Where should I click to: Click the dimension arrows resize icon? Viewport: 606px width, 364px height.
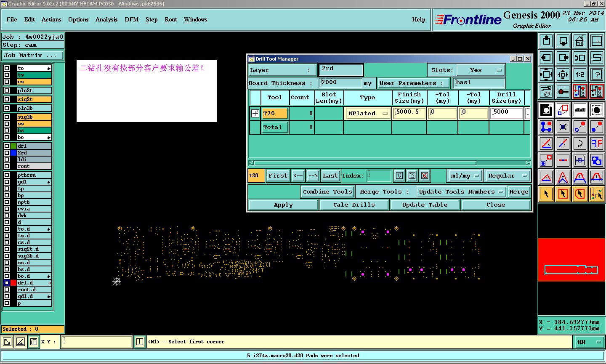[x=580, y=160]
